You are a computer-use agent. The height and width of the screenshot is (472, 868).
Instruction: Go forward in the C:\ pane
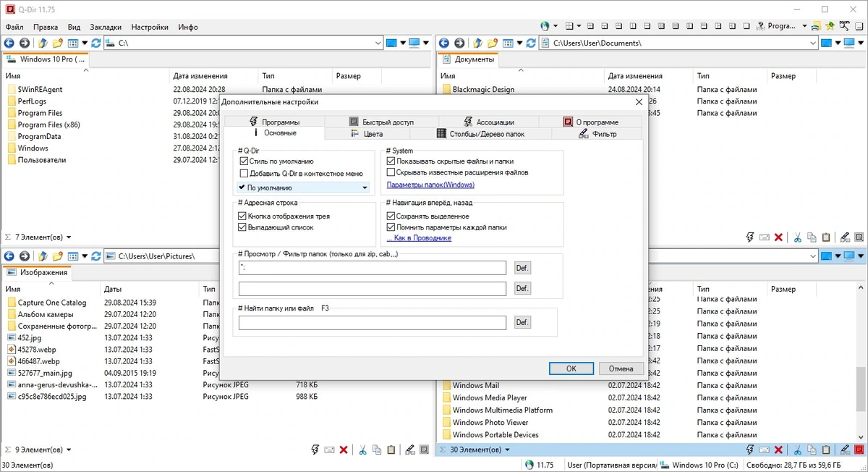24,43
